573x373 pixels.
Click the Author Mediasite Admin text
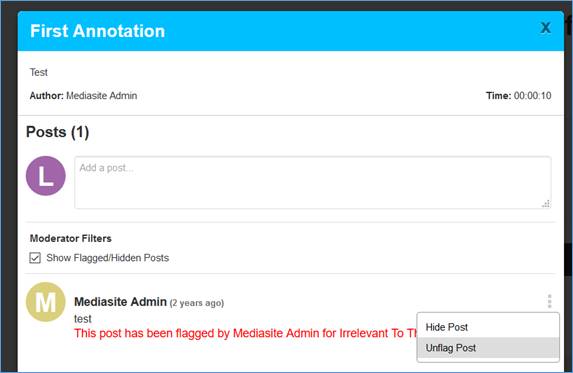83,96
